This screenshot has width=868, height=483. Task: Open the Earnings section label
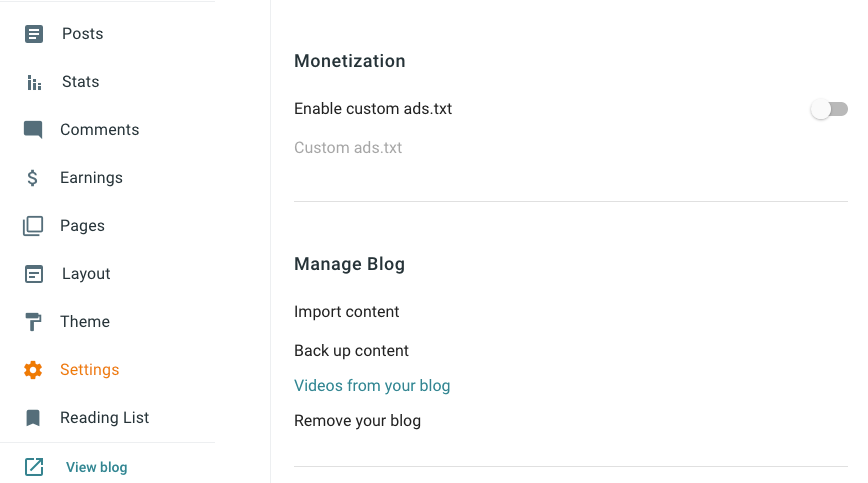coord(91,178)
